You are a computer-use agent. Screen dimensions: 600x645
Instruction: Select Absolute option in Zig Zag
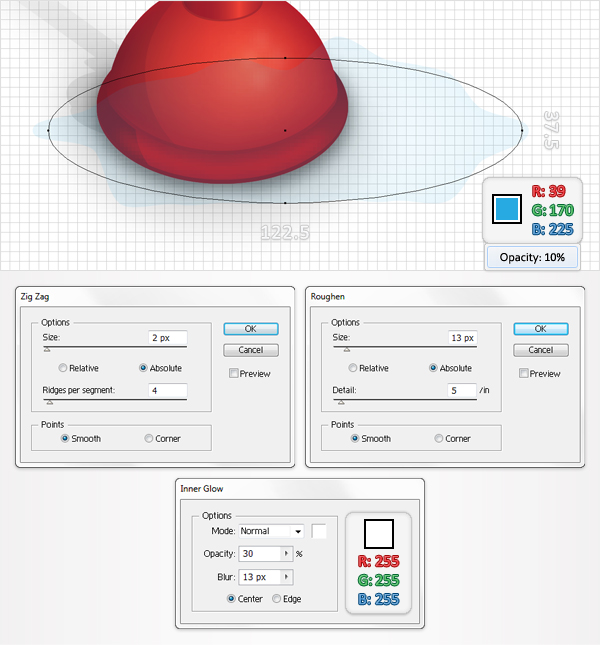pyautogui.click(x=143, y=368)
